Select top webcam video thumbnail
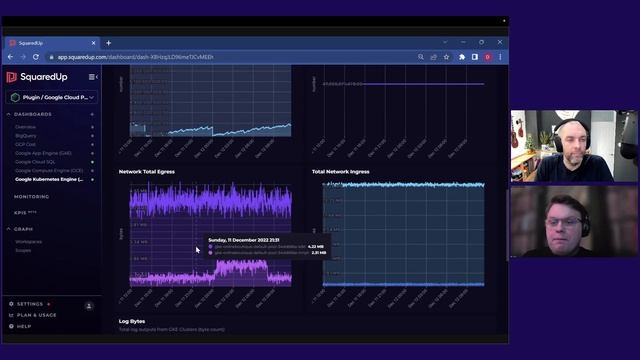 [573, 146]
